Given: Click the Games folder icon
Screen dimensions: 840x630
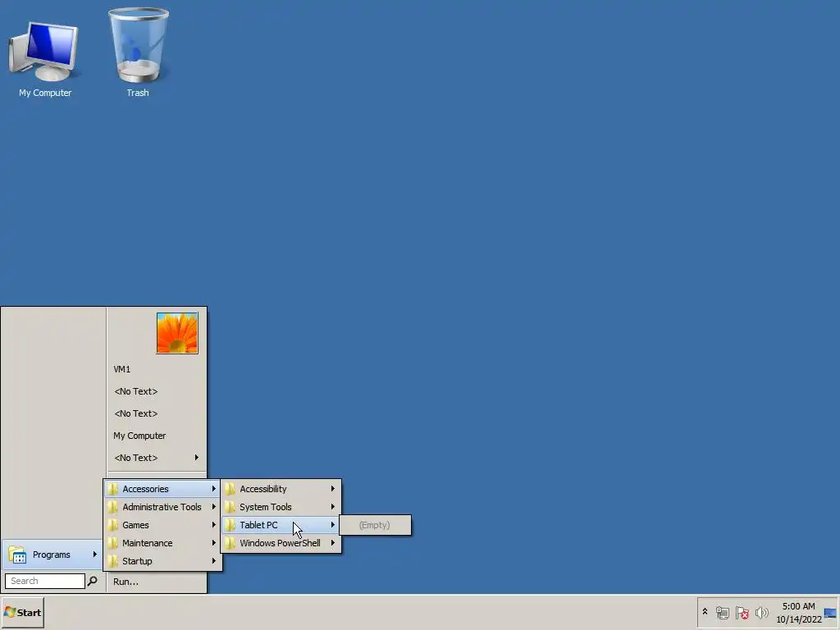Looking at the screenshot, I should [x=112, y=525].
